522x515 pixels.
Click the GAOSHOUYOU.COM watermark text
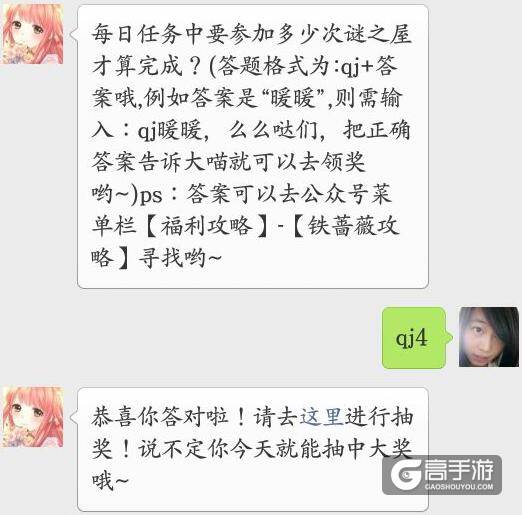(459, 486)
